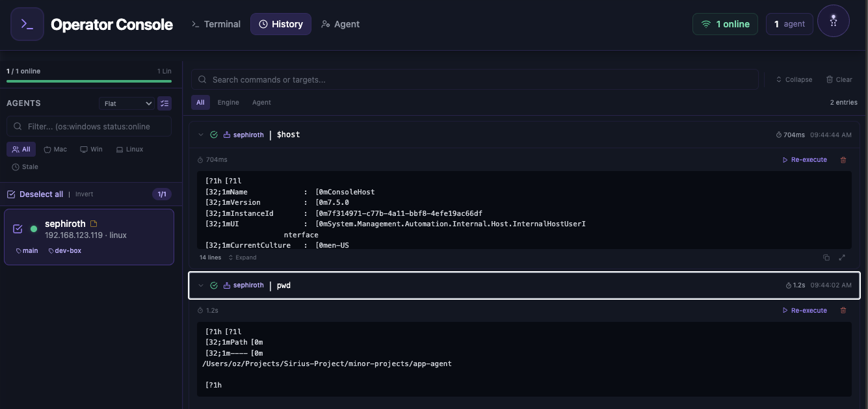Delete the $host history entry with trash icon
The width and height of the screenshot is (868, 409).
pyautogui.click(x=843, y=160)
